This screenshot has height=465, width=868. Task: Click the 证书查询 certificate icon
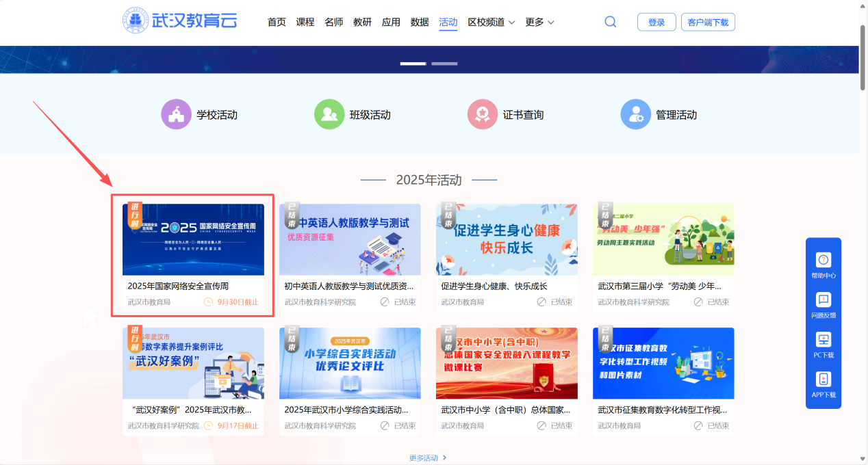point(483,114)
